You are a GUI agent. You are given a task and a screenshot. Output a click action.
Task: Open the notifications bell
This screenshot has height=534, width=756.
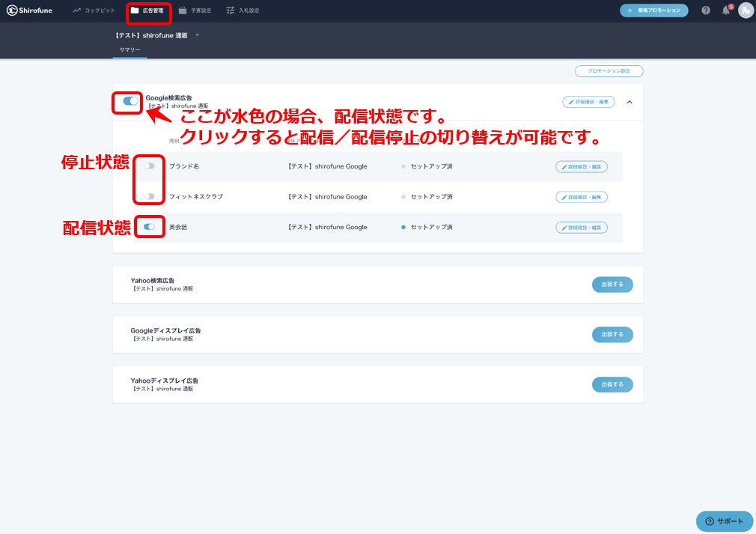point(726,10)
